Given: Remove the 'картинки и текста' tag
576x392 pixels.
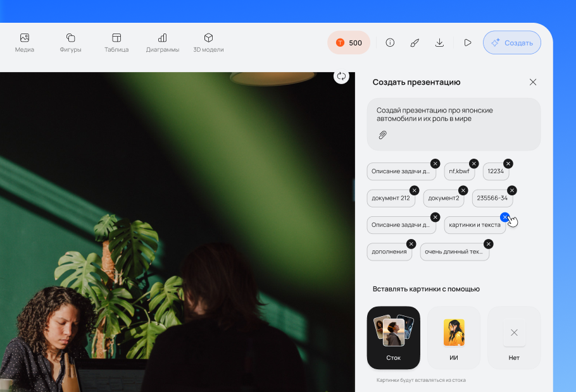Looking at the screenshot, I should tap(504, 217).
